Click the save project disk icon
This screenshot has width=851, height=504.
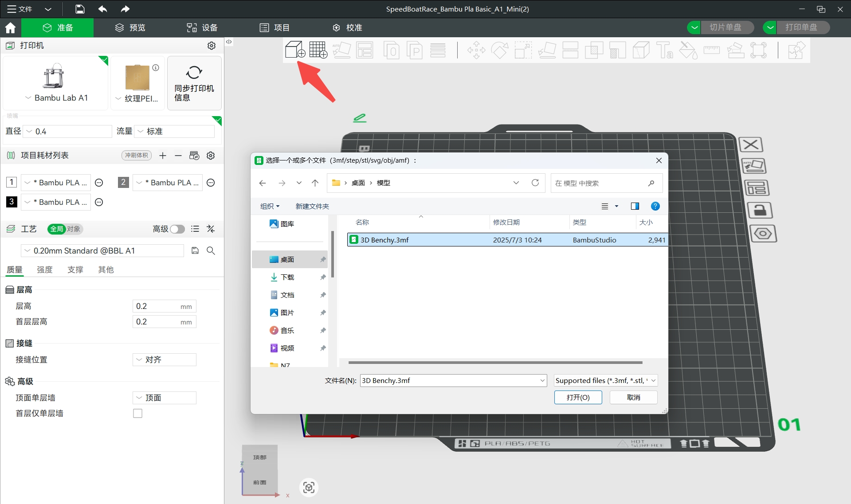tap(79, 9)
